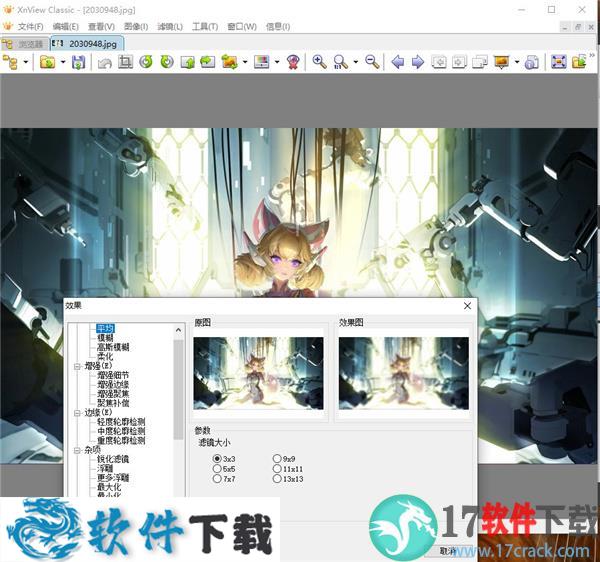Image resolution: width=600 pixels, height=562 pixels.
Task: Close the 效果 dialog with X
Action: (467, 306)
